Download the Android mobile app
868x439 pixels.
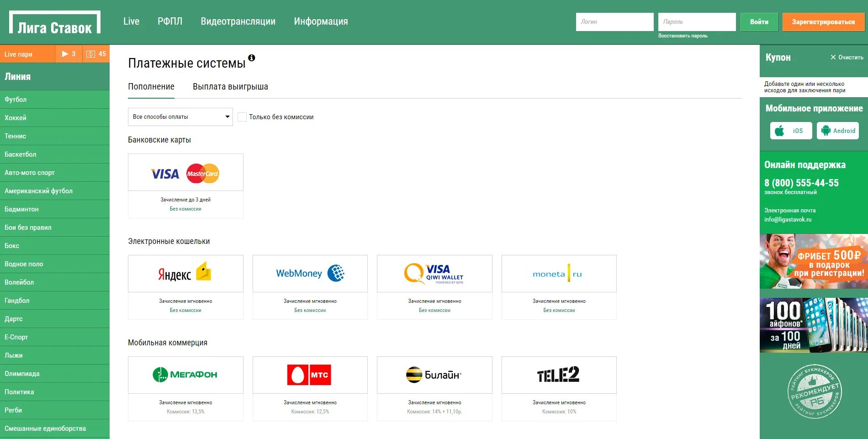tap(838, 131)
